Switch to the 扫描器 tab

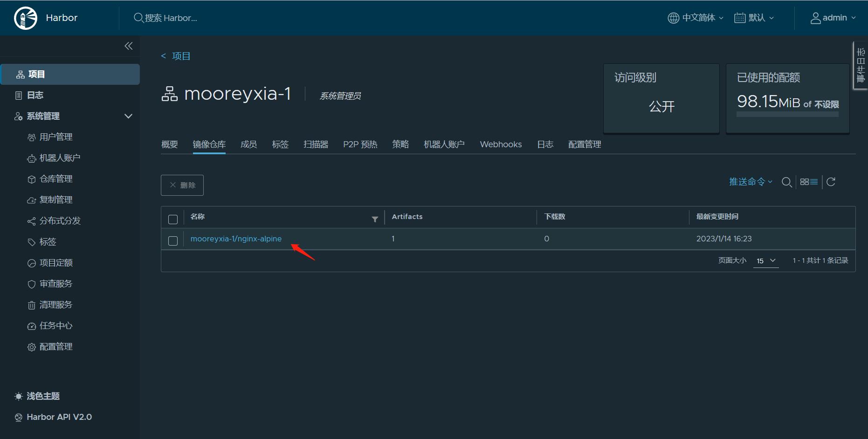point(316,144)
